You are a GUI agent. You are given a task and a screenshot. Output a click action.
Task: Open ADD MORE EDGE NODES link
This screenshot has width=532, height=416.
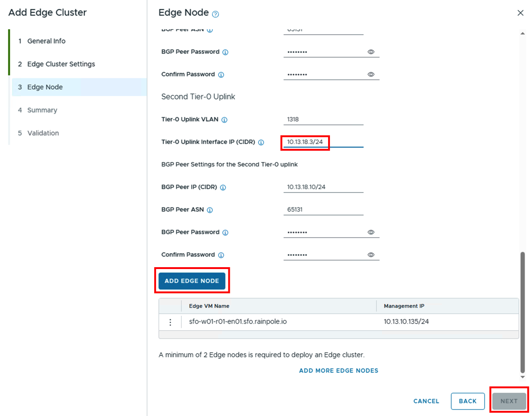338,370
